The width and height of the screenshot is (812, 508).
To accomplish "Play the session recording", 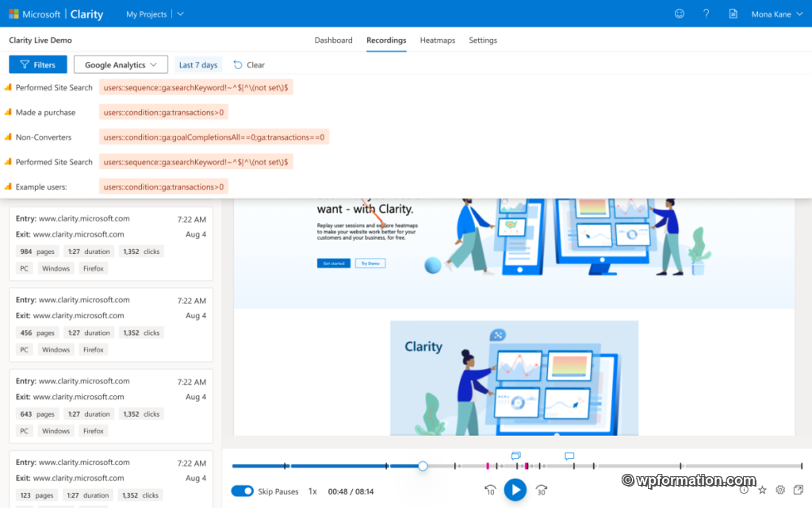I will (515, 490).
